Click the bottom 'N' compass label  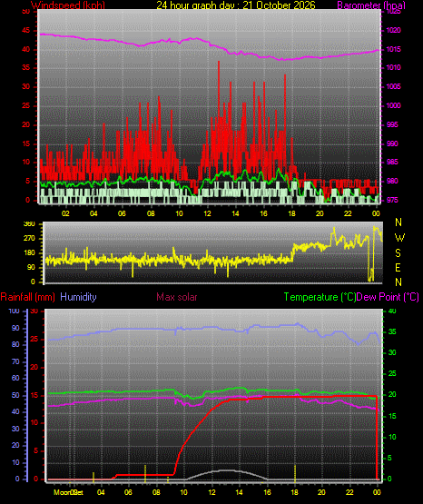point(398,282)
